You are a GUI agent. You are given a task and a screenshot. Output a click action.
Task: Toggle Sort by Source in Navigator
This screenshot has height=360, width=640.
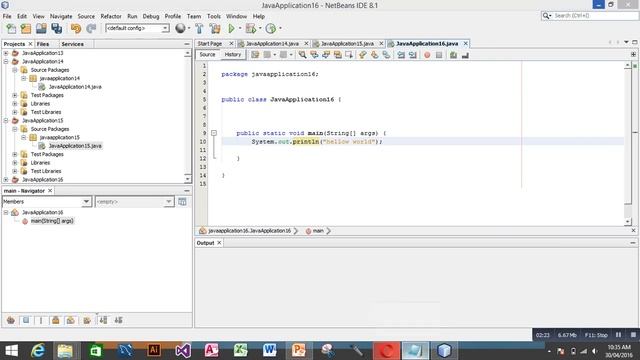coord(118,320)
